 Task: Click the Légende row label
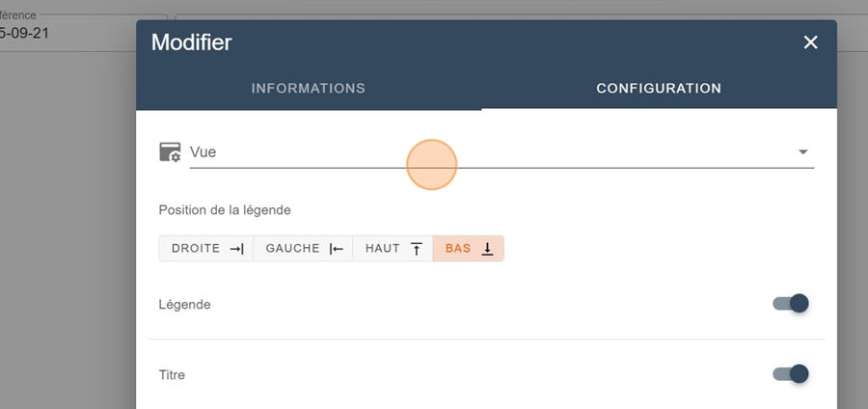(184, 305)
